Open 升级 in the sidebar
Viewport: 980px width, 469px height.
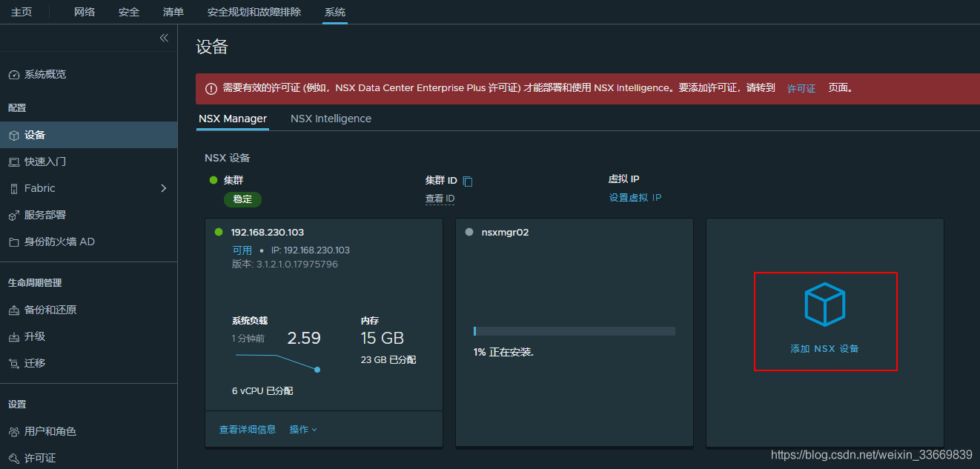(x=35, y=337)
